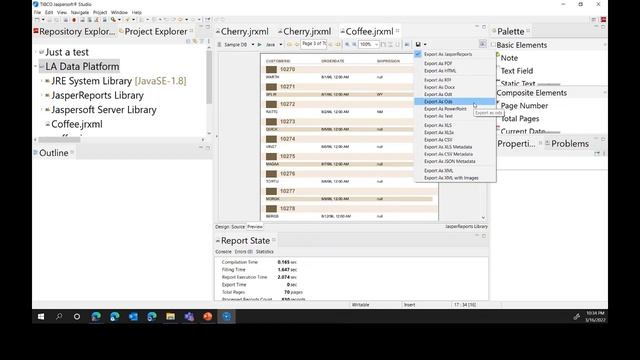Select the Total Pages palette element
This screenshot has height=360, width=640.
(x=520, y=119)
